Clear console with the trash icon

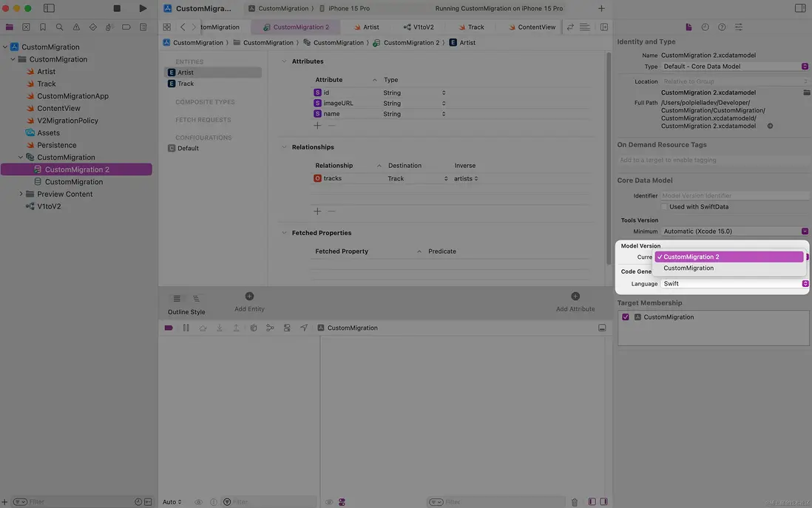pos(575,502)
